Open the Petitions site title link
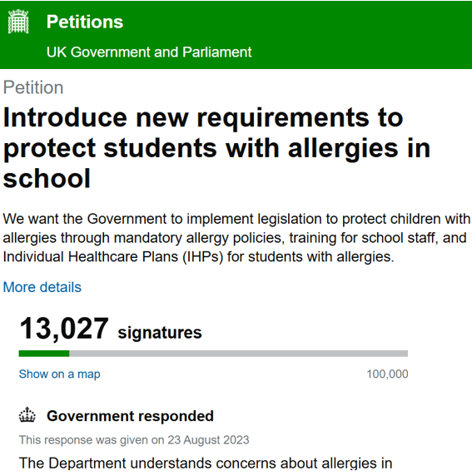 point(85,22)
